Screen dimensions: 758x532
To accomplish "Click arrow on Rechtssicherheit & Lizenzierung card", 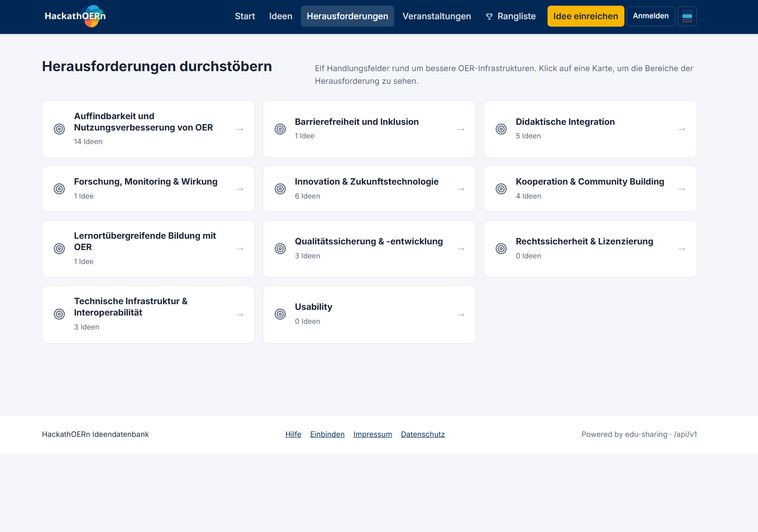I will [682, 249].
